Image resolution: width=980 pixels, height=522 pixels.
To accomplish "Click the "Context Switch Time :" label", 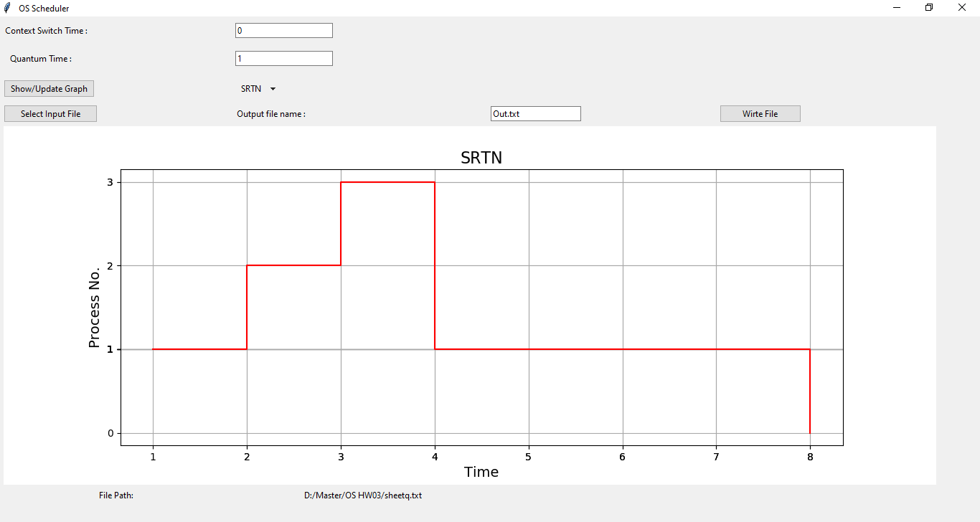I will point(47,31).
